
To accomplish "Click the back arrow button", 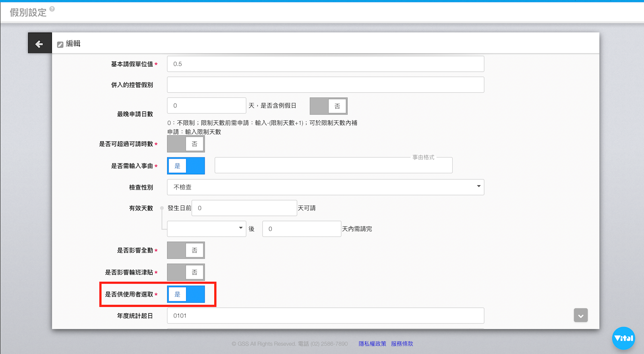I will point(39,43).
